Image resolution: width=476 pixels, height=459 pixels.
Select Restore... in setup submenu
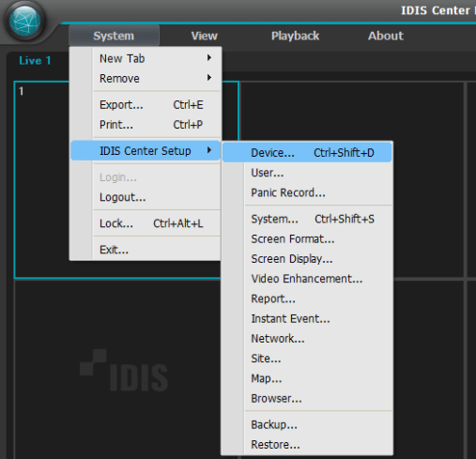click(307, 445)
